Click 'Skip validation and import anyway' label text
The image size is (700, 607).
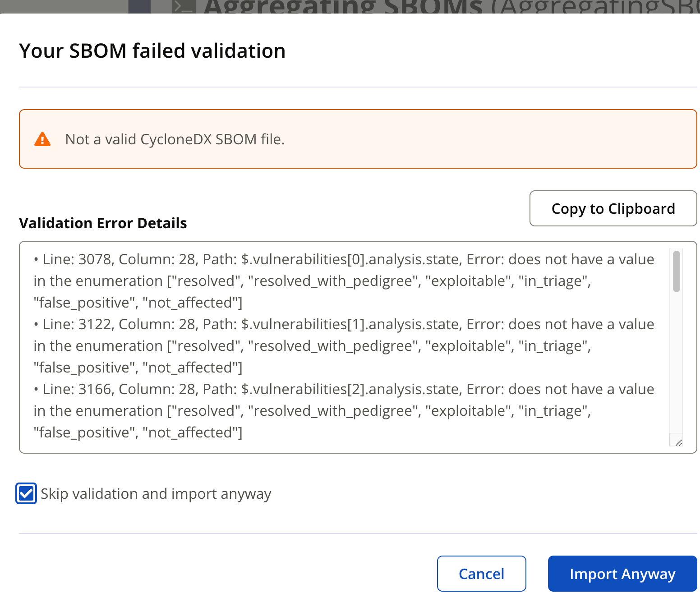coord(156,494)
